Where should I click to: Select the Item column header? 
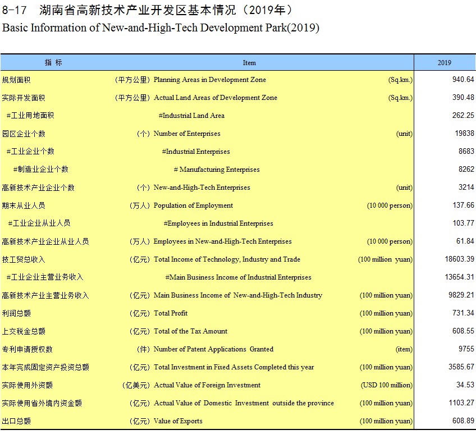pyautogui.click(x=249, y=63)
